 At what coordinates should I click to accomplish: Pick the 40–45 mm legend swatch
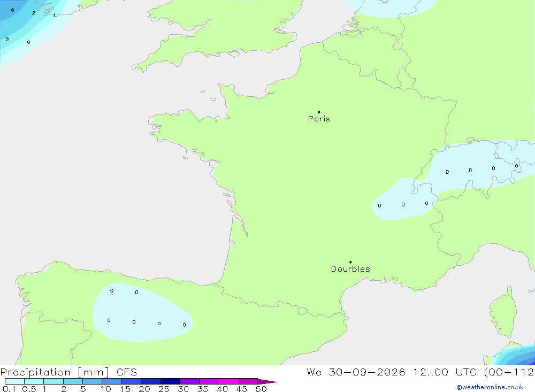pyautogui.click(x=228, y=381)
